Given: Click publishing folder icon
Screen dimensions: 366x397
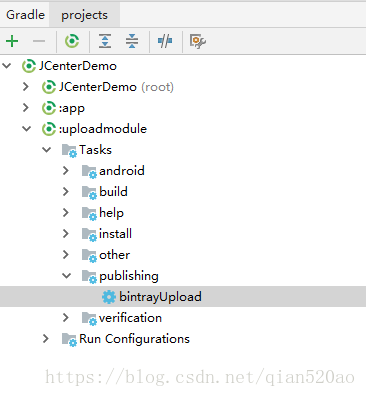Looking at the screenshot, I should point(89,276).
